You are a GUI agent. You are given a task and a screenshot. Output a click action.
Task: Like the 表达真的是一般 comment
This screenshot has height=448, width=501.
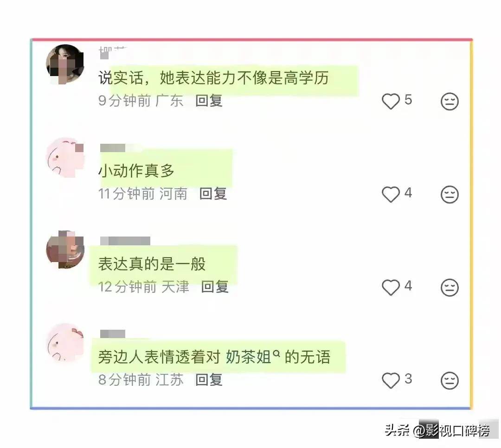[x=391, y=287]
